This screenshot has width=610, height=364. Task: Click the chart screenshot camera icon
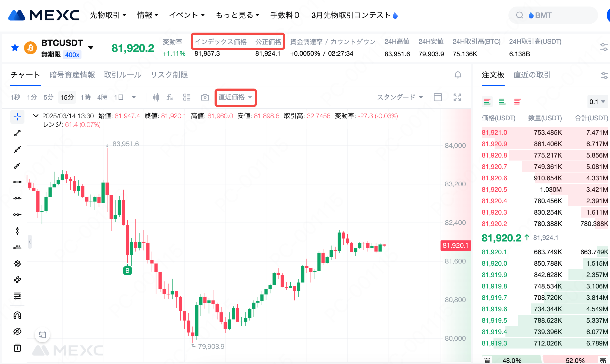pyautogui.click(x=205, y=97)
